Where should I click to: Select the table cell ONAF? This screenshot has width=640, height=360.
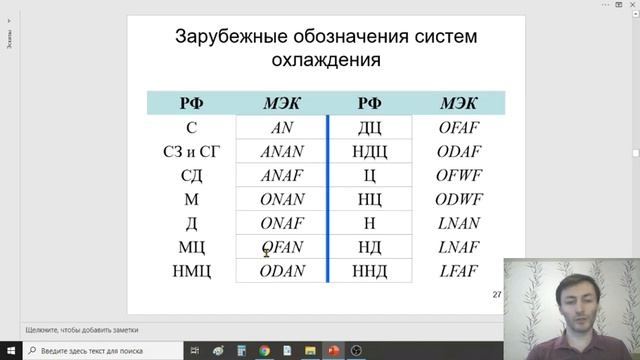tap(282, 223)
